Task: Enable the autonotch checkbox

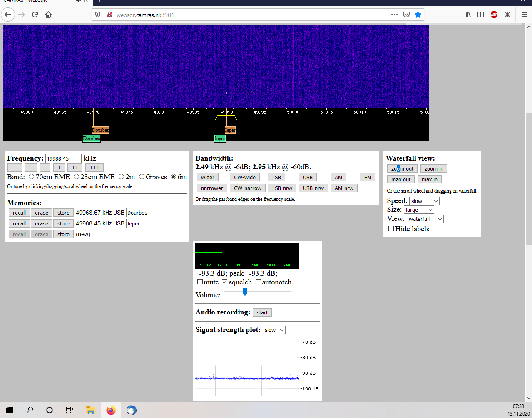Action: coord(258,282)
